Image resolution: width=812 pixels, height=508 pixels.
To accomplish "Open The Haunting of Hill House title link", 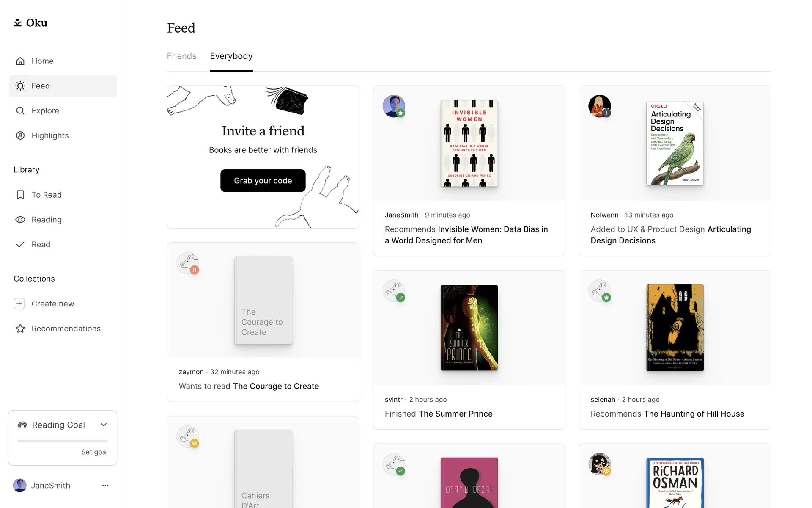I will pyautogui.click(x=694, y=414).
